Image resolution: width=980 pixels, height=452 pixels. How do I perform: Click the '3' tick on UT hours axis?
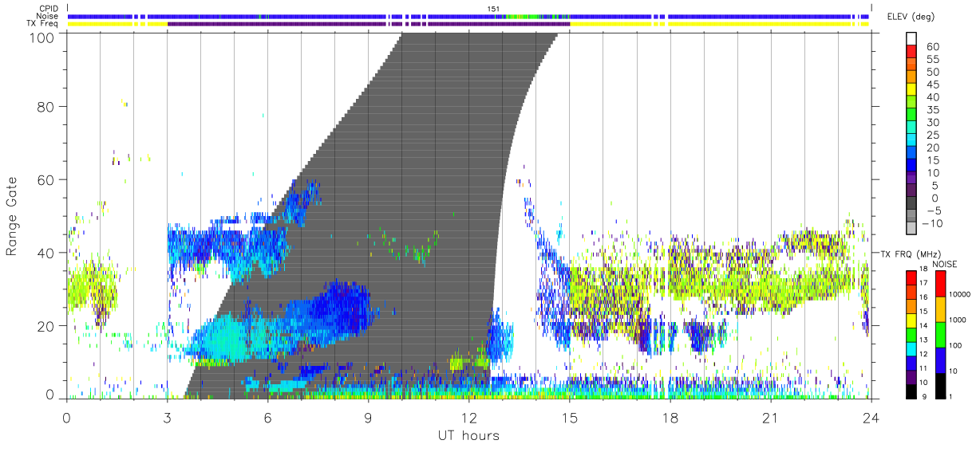tap(167, 418)
